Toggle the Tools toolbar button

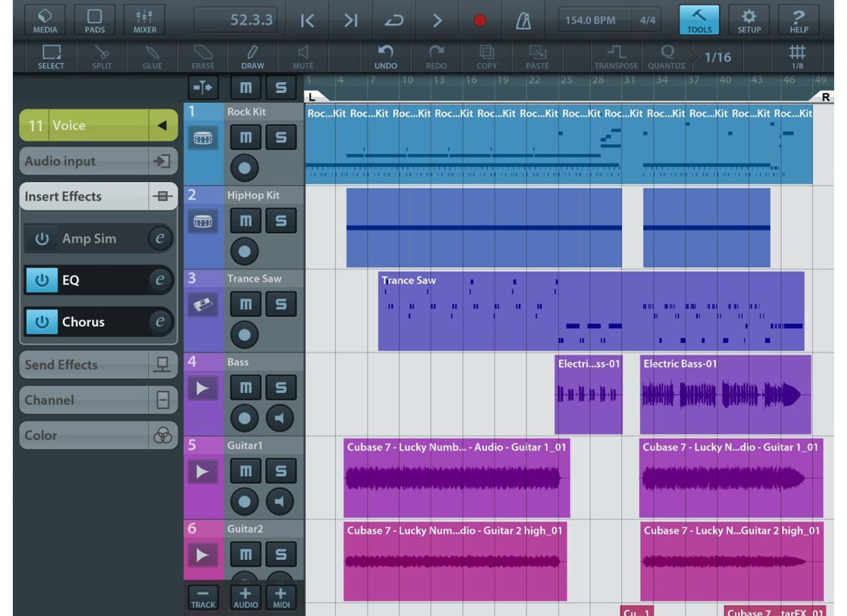(699, 20)
